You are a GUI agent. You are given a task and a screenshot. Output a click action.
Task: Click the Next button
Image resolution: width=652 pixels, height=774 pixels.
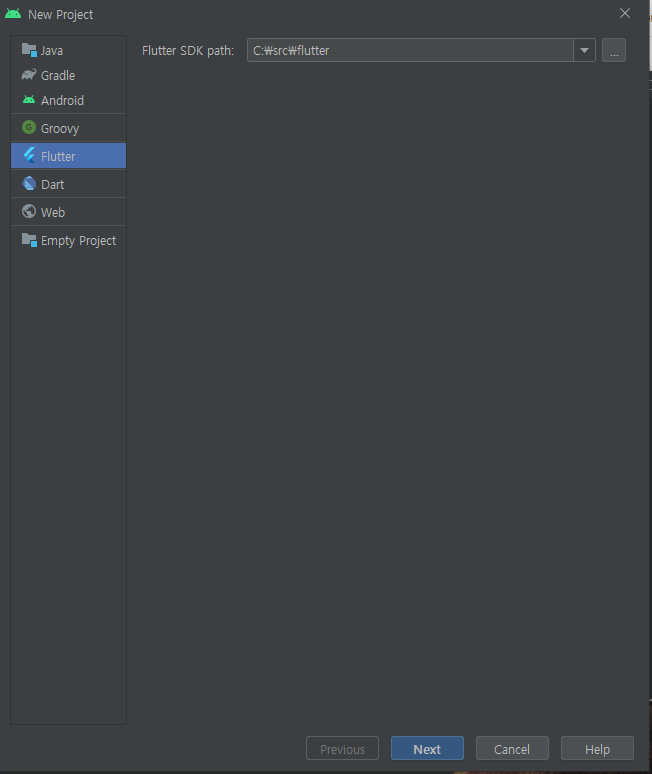[427, 748]
